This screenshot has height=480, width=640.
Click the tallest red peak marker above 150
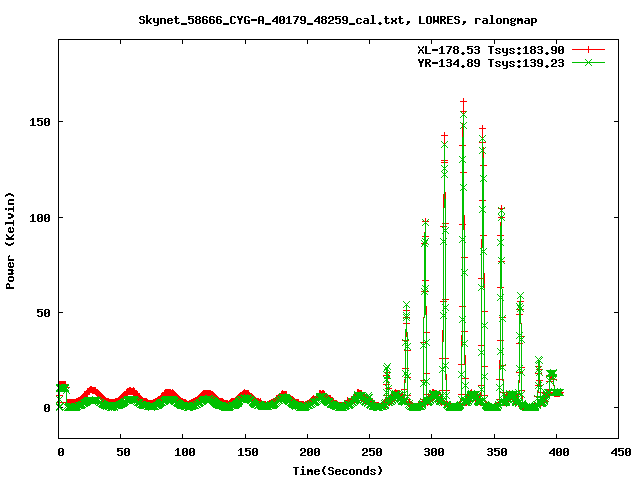click(x=463, y=102)
